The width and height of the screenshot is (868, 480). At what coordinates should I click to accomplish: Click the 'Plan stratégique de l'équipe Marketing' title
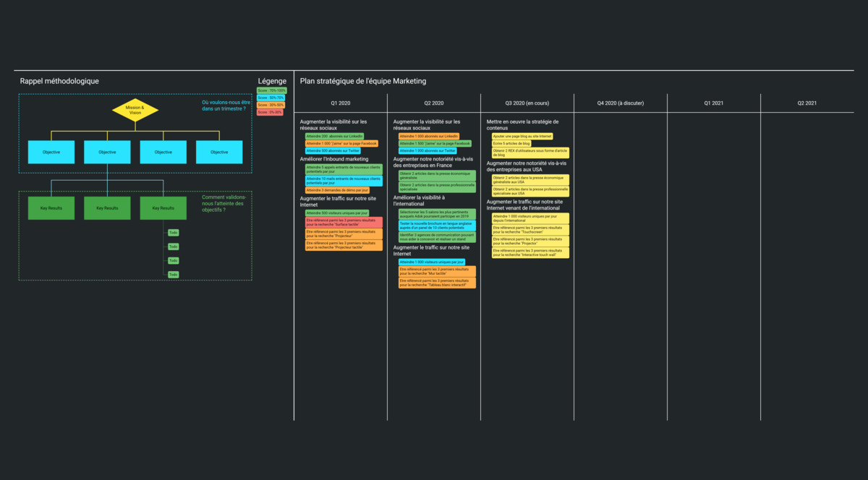(x=361, y=81)
